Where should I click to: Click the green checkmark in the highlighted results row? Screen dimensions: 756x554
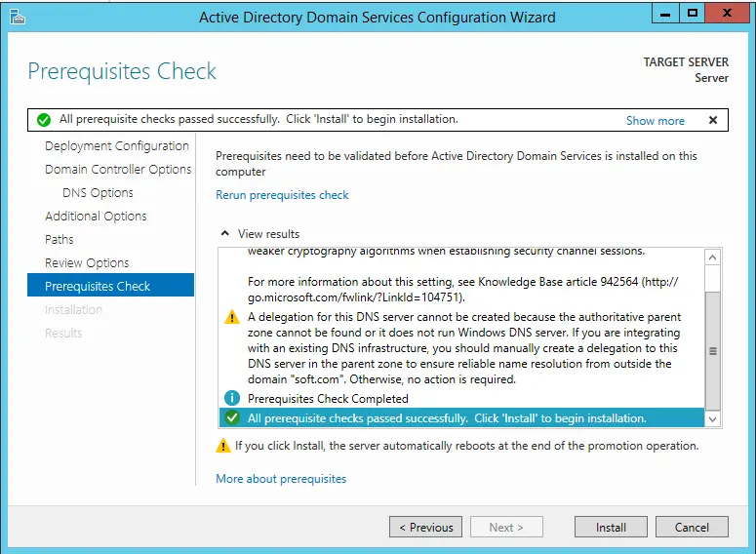click(231, 417)
